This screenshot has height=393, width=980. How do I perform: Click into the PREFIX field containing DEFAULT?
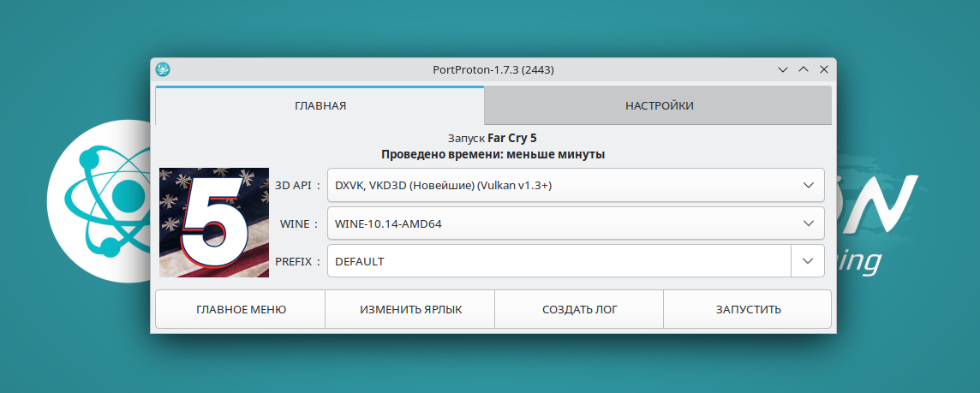557,261
